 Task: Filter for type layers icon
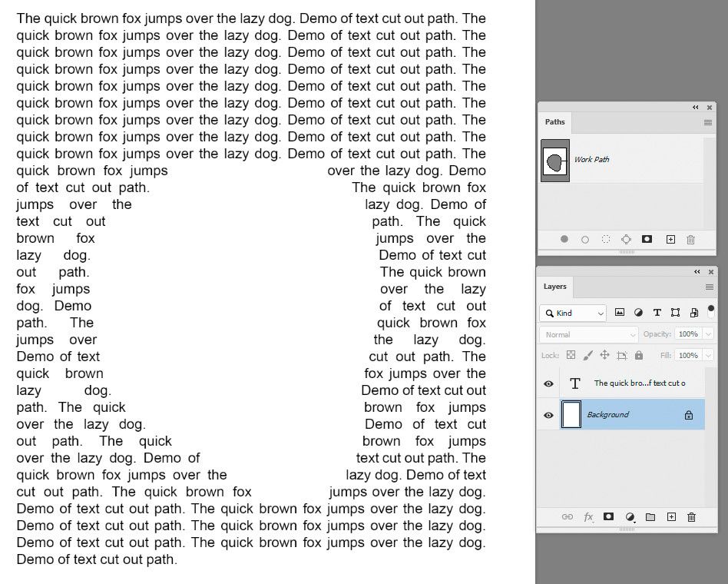click(657, 312)
